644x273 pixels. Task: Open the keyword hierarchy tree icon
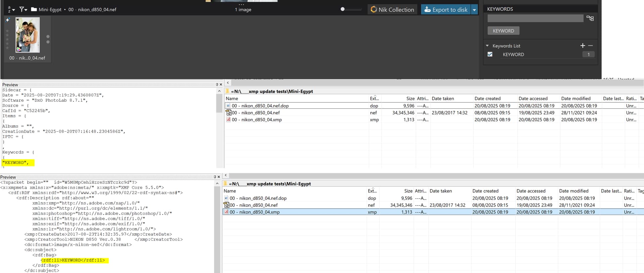(590, 18)
